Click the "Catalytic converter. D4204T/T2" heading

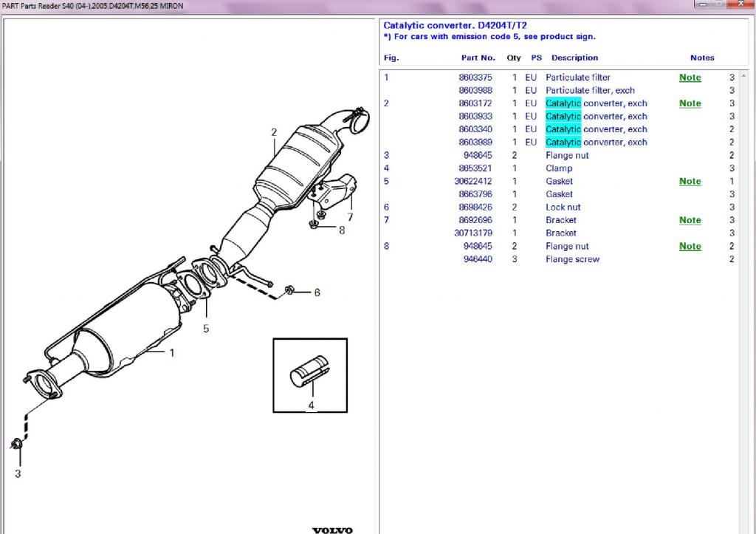(x=455, y=26)
